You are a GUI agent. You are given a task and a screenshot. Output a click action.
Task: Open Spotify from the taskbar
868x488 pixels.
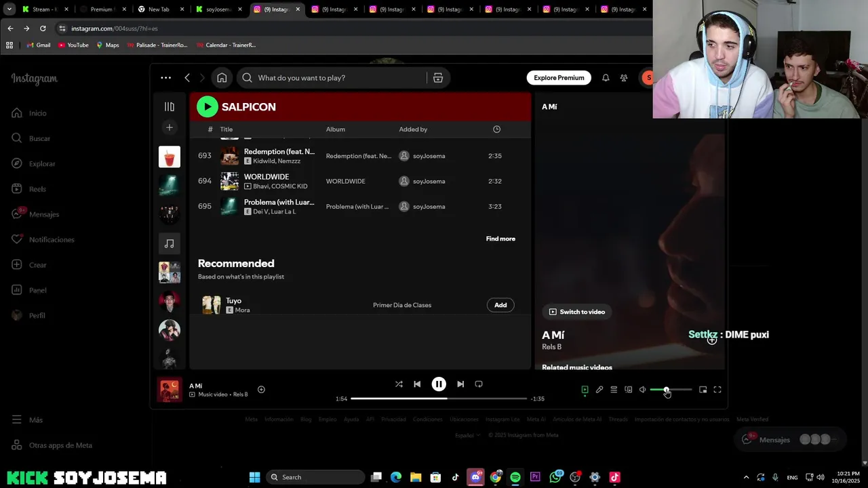point(515,477)
